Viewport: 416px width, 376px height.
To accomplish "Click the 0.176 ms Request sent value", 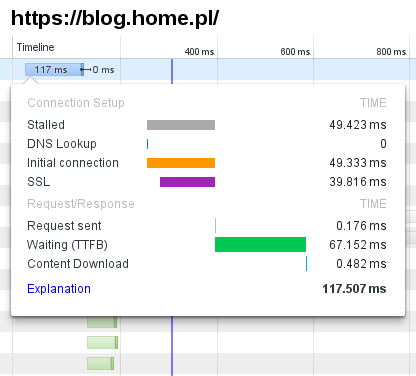I will 361,226.
